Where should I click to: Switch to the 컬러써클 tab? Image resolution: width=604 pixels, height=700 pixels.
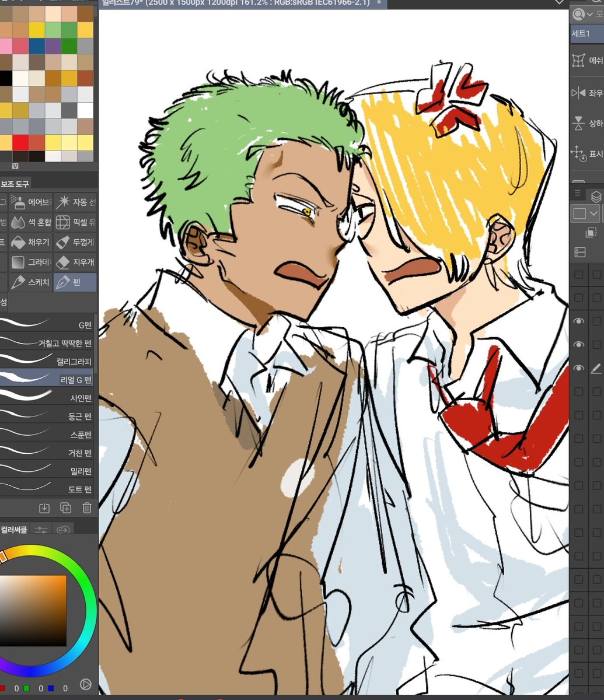point(14,530)
